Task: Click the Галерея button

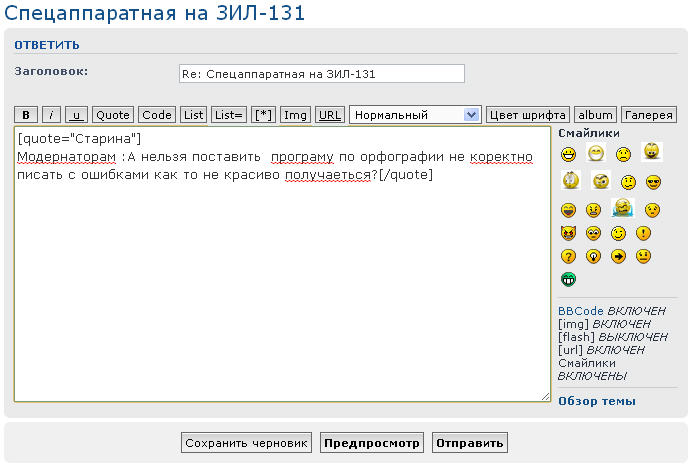Action: tap(649, 115)
